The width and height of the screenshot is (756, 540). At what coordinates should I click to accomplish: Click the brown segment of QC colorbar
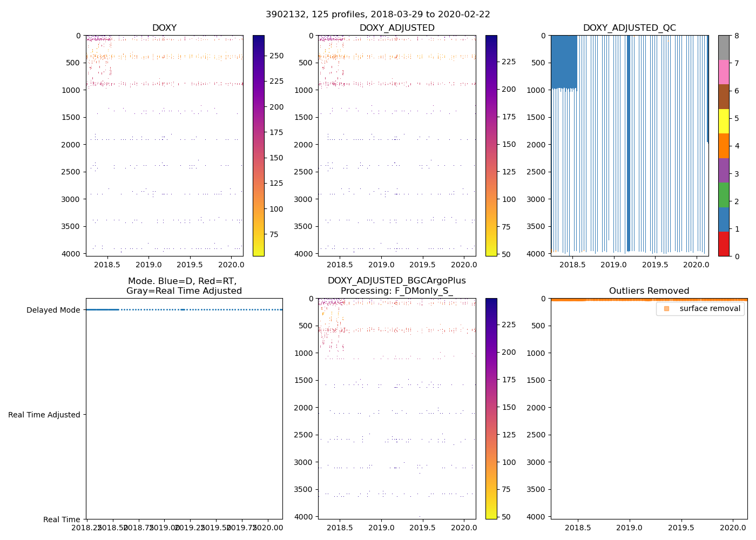[x=724, y=97]
